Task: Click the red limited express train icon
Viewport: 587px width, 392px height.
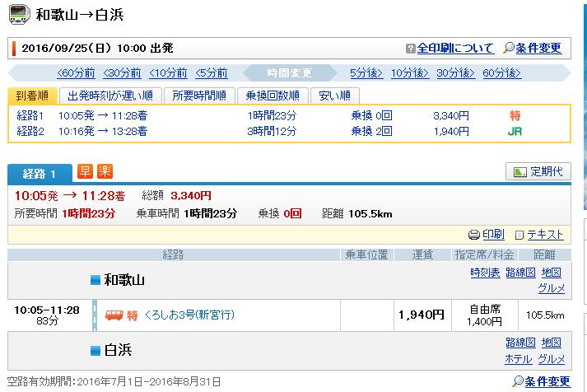Action: [x=113, y=315]
